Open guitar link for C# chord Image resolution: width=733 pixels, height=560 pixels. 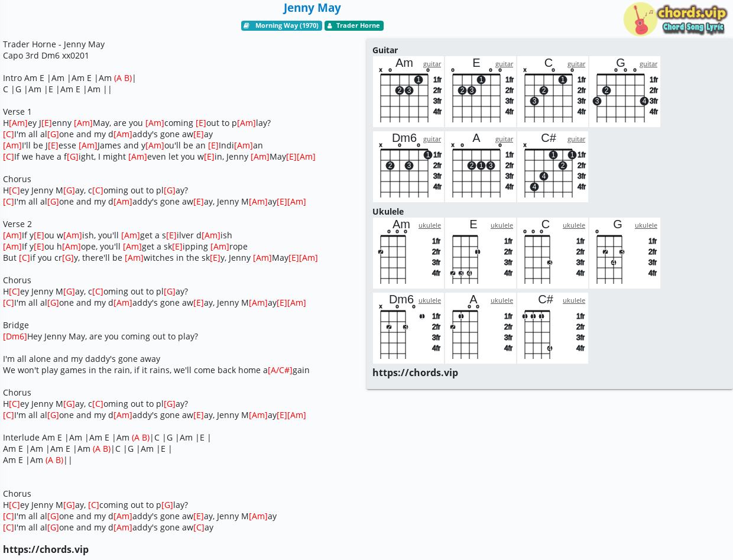(x=576, y=139)
